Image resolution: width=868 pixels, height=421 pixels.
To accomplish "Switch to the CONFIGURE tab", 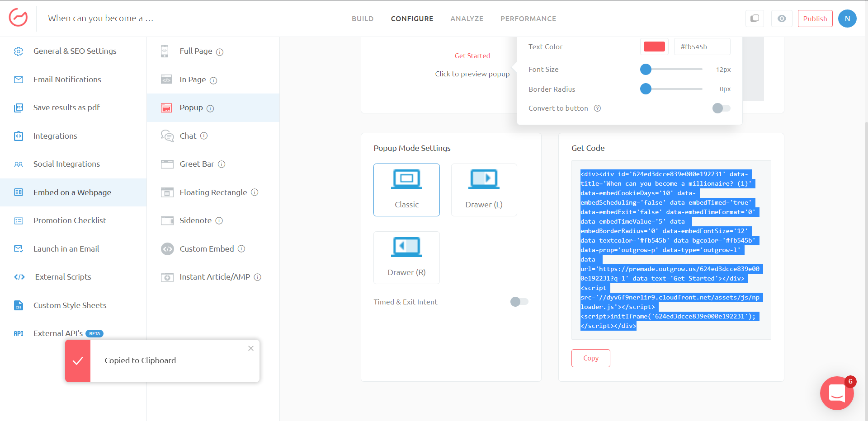I will click(412, 19).
